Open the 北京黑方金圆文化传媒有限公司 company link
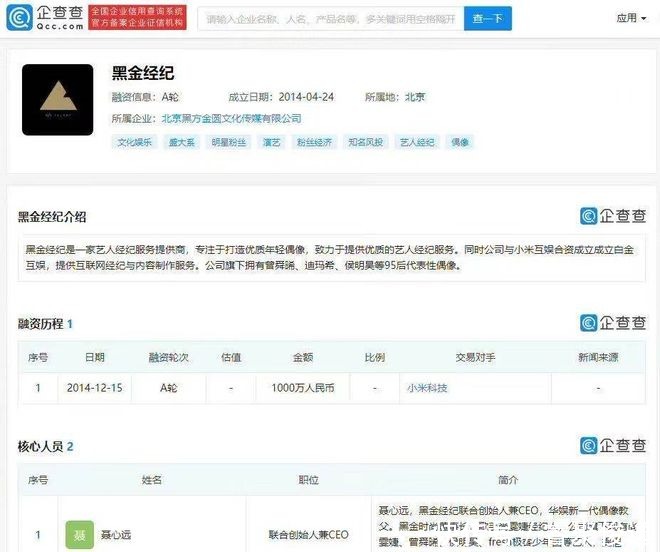Viewport: 660px width, 552px height. 232,119
